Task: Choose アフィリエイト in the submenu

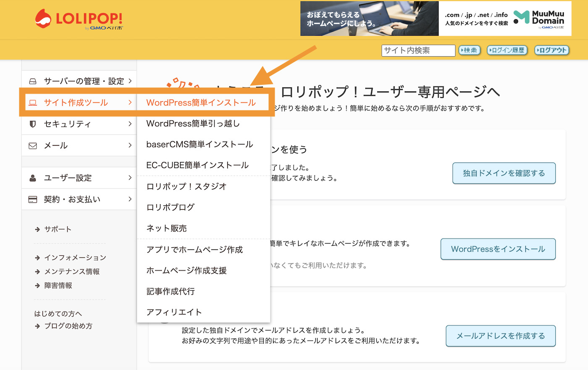Action: pos(174,312)
